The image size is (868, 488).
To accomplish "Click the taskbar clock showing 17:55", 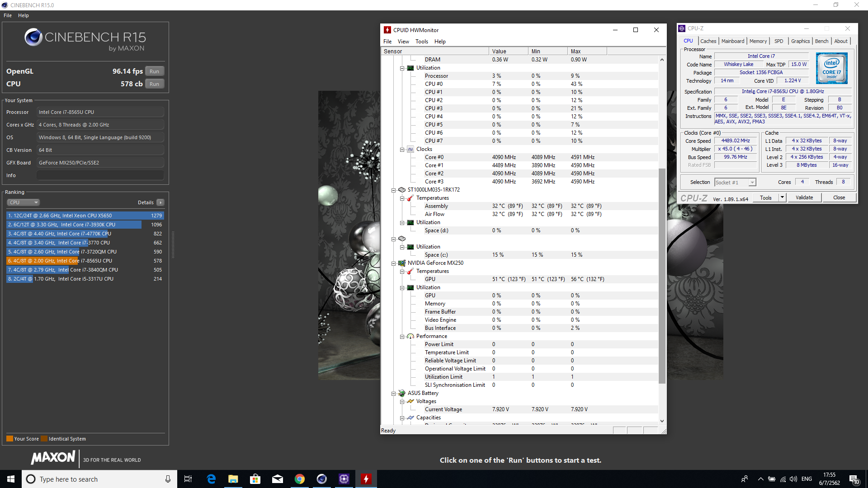I will pyautogui.click(x=829, y=479).
